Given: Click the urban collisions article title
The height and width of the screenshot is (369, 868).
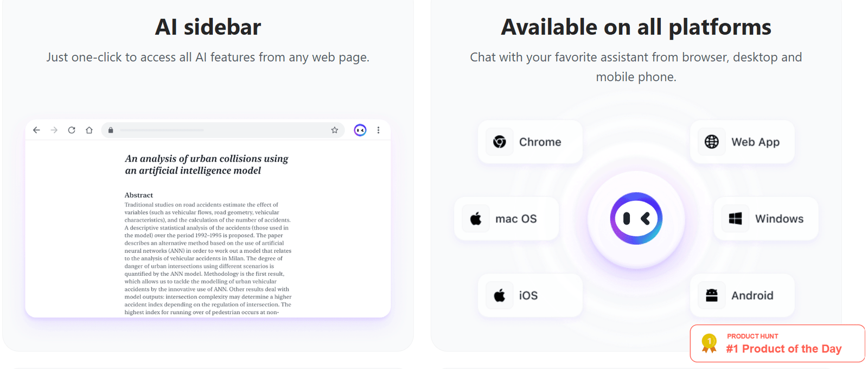Looking at the screenshot, I should coord(207,164).
